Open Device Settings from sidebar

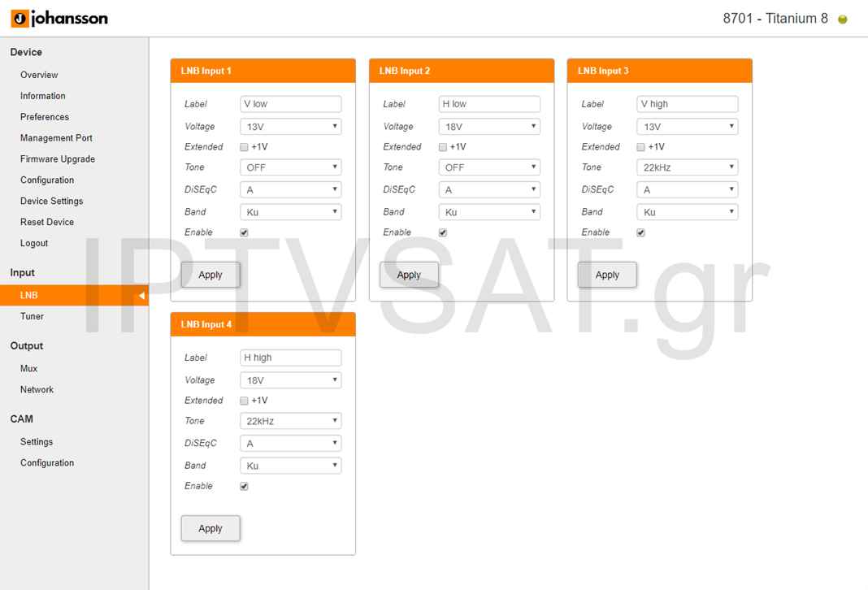[x=52, y=201]
